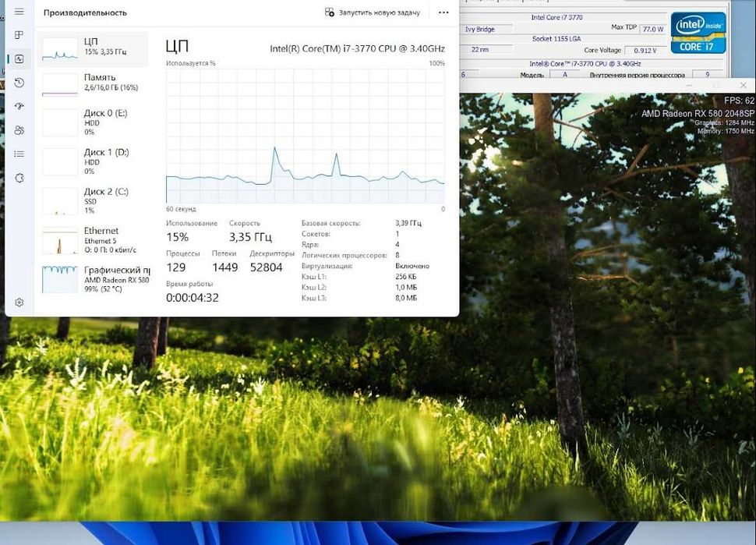Screen dimensions: 756x545
Task: Click the 'AMD Radeon RX 580 2048SP' overlay text
Action: [x=698, y=114]
